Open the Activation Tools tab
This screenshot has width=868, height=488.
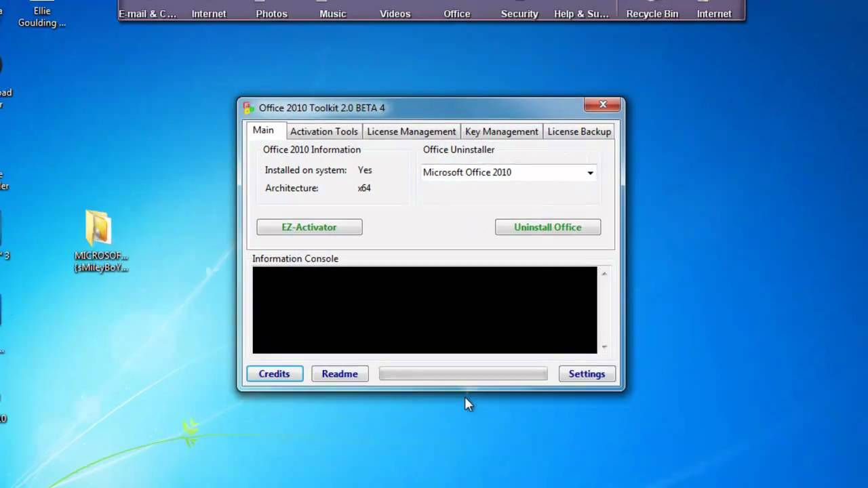click(x=323, y=131)
